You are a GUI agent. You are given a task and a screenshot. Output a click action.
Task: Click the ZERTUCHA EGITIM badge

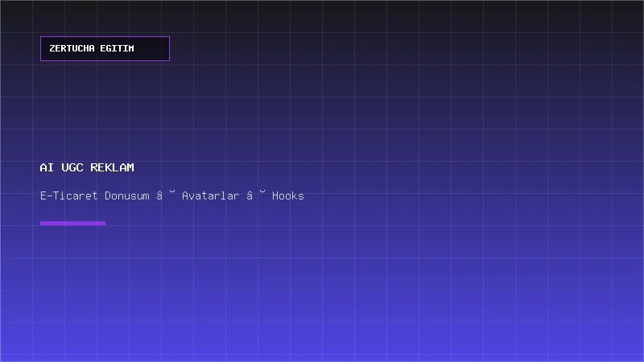pos(105,48)
